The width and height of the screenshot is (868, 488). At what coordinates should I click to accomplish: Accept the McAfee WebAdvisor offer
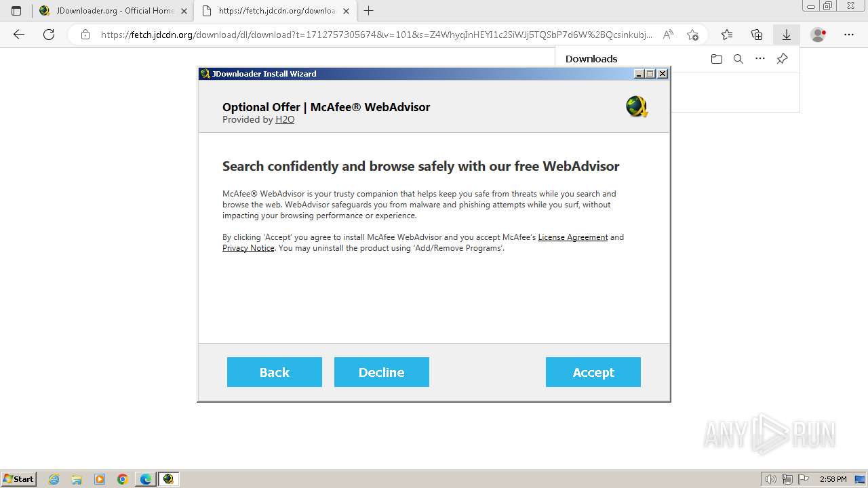[x=593, y=372]
